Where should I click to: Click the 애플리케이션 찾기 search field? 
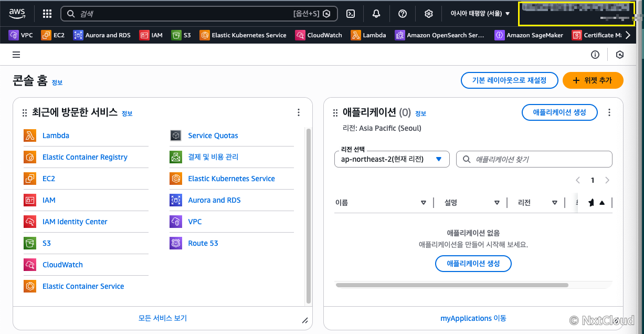click(x=534, y=159)
